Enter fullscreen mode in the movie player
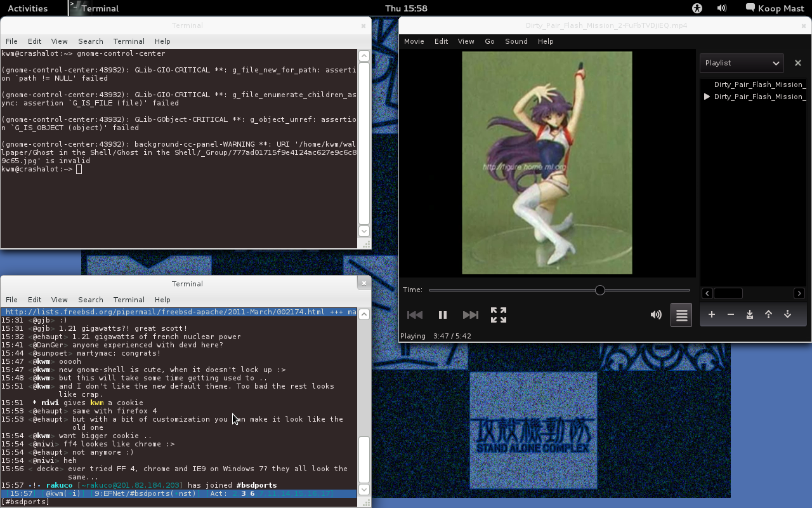Image resolution: width=812 pixels, height=508 pixels. tap(499, 315)
